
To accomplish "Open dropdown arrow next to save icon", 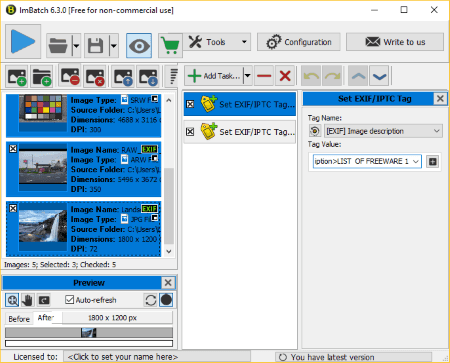I will pyautogui.click(x=114, y=45).
